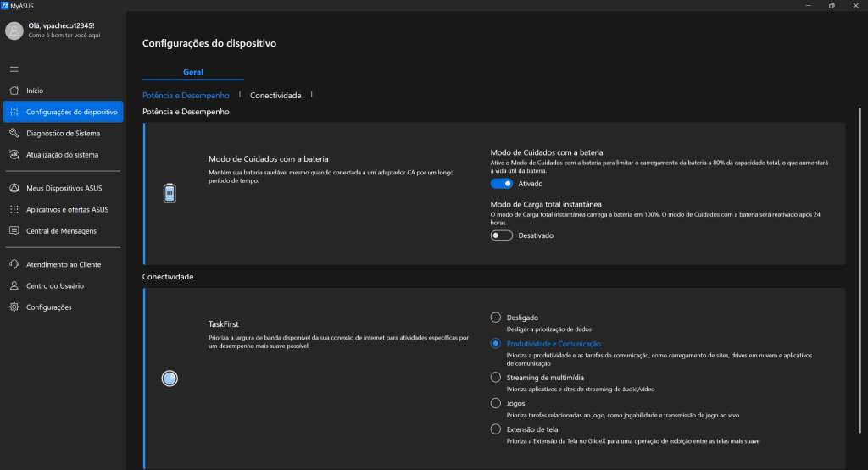Click the hamburger menu icon in sidebar
Image resolution: width=868 pixels, height=470 pixels.
tap(14, 69)
